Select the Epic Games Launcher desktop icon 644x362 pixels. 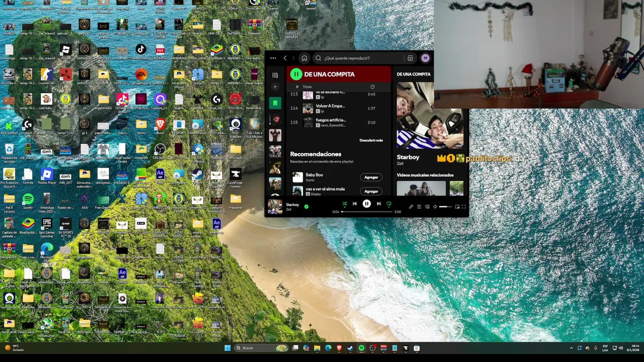[47, 227]
